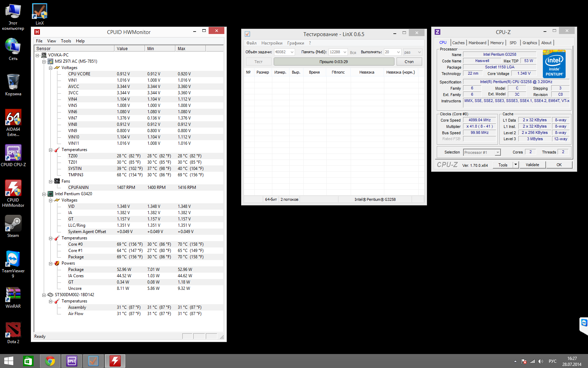Switch to LinX via taskbar icon
The image size is (588, 368).
(93, 361)
